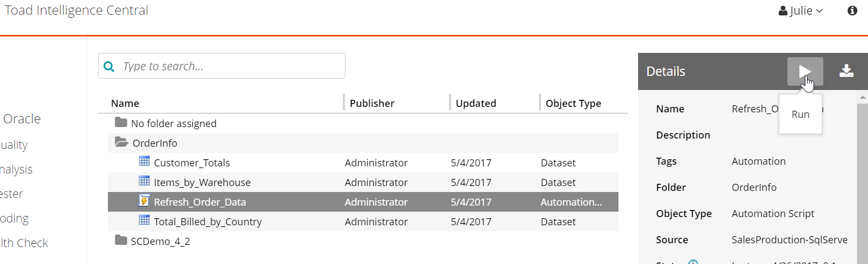Click the Details panel vertical scrollbar
Viewport: 868px width, 264px height.
(x=863, y=183)
